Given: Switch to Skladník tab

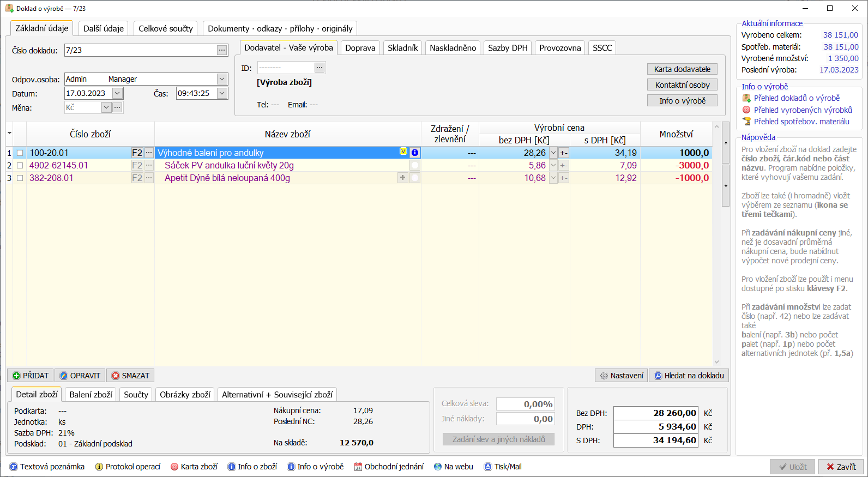Looking at the screenshot, I should pos(403,48).
